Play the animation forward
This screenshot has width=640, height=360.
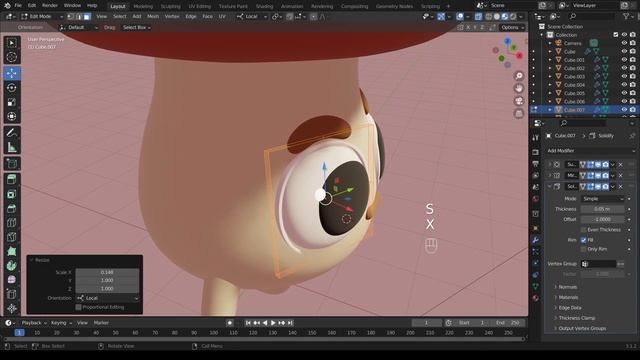click(x=273, y=323)
